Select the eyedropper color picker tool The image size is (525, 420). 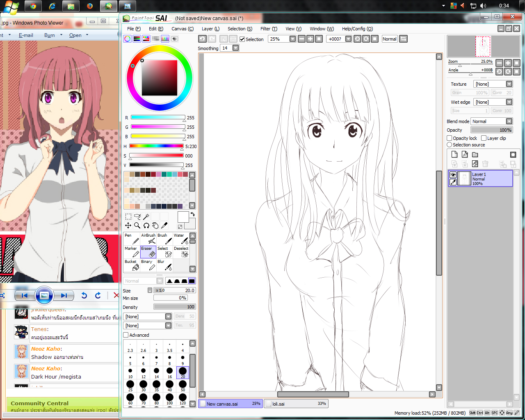click(164, 225)
